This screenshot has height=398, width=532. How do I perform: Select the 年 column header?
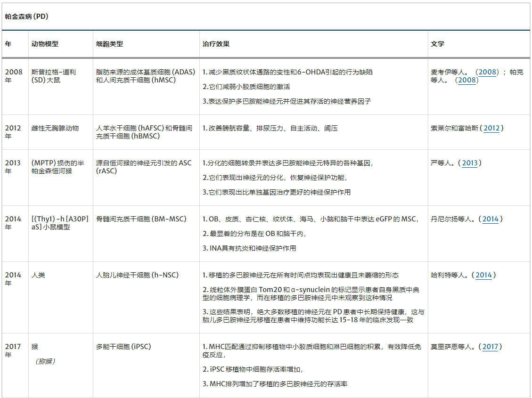pyautogui.click(x=8, y=44)
